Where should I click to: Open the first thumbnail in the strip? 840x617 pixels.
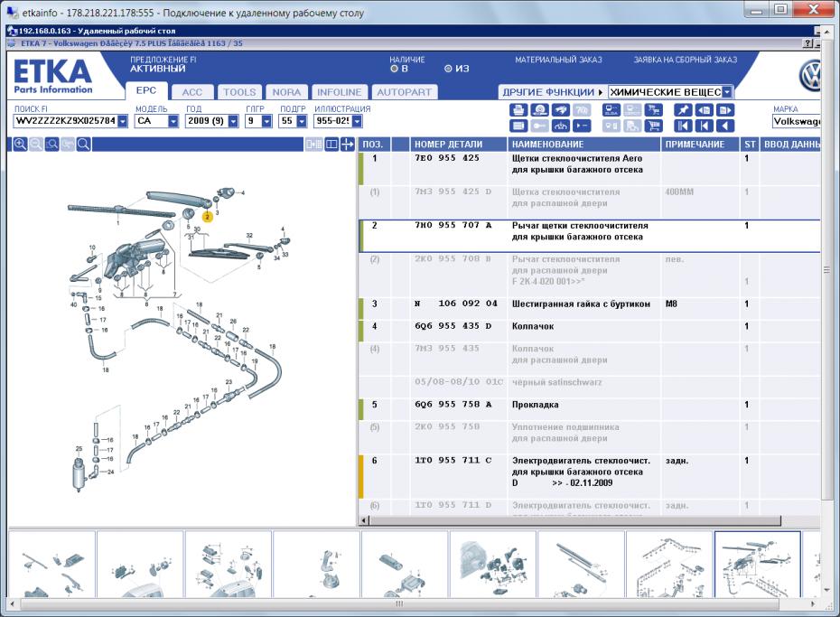point(52,564)
